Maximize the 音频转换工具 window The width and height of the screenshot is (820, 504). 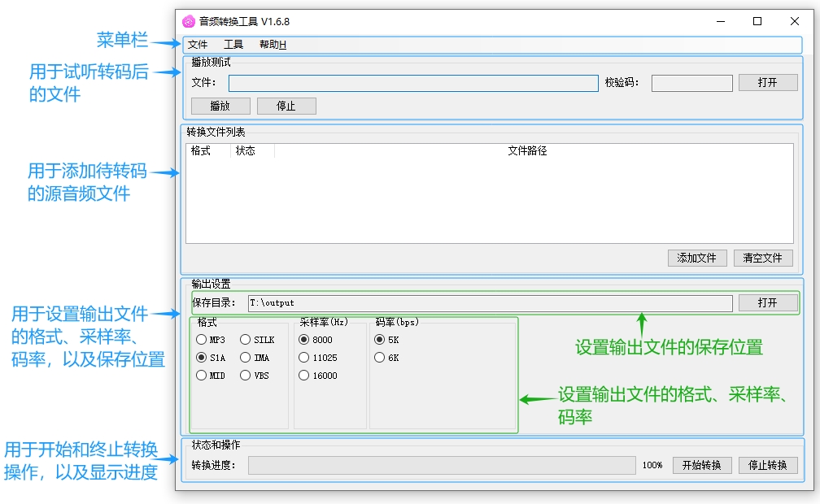757,21
